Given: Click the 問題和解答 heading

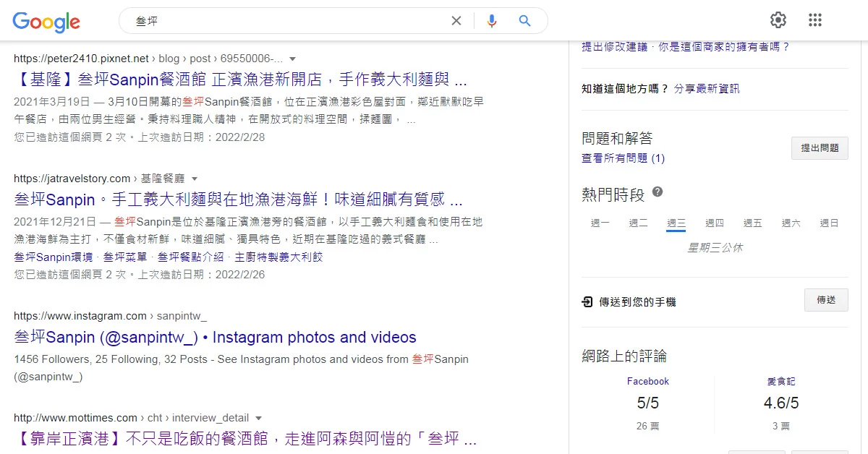Looking at the screenshot, I should 617,138.
